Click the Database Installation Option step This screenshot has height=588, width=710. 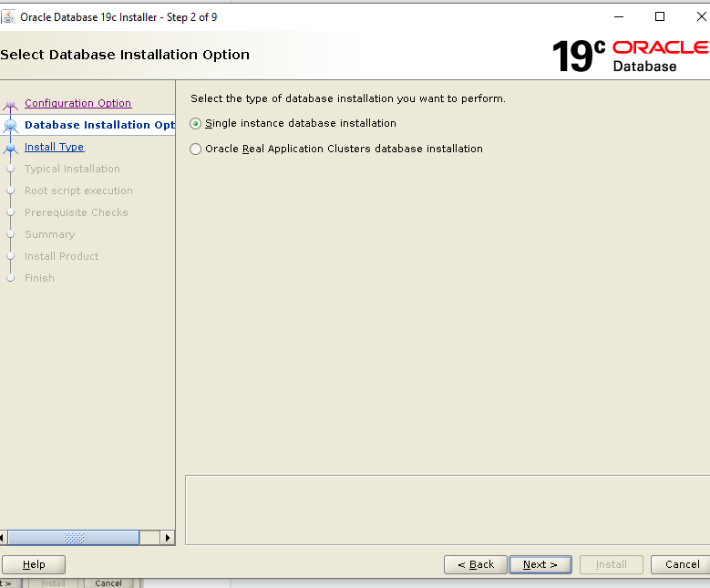pos(99,125)
